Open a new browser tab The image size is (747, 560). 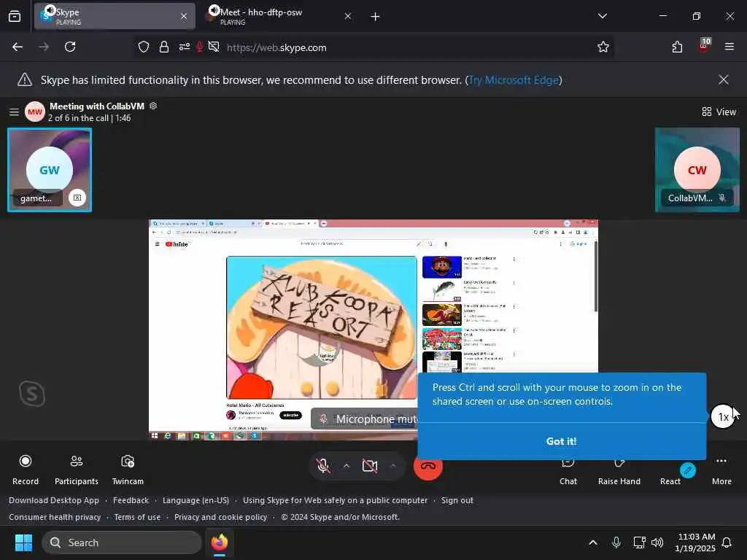click(x=375, y=17)
